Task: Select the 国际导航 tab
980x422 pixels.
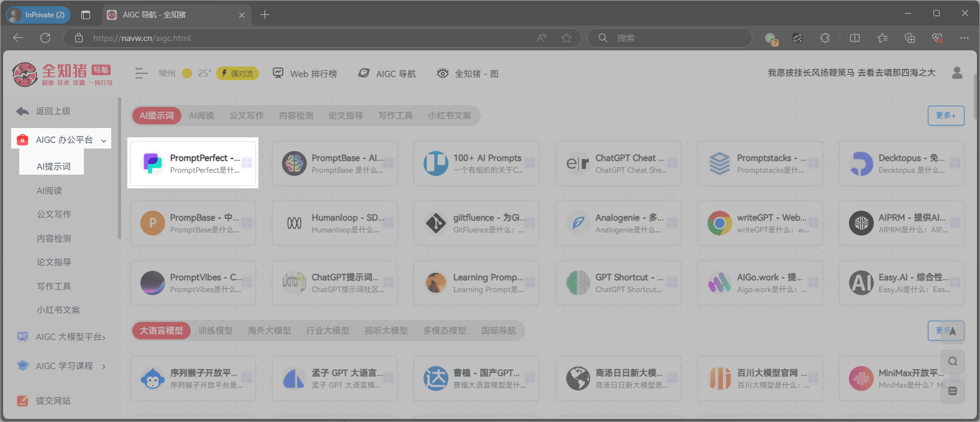Action: [499, 331]
